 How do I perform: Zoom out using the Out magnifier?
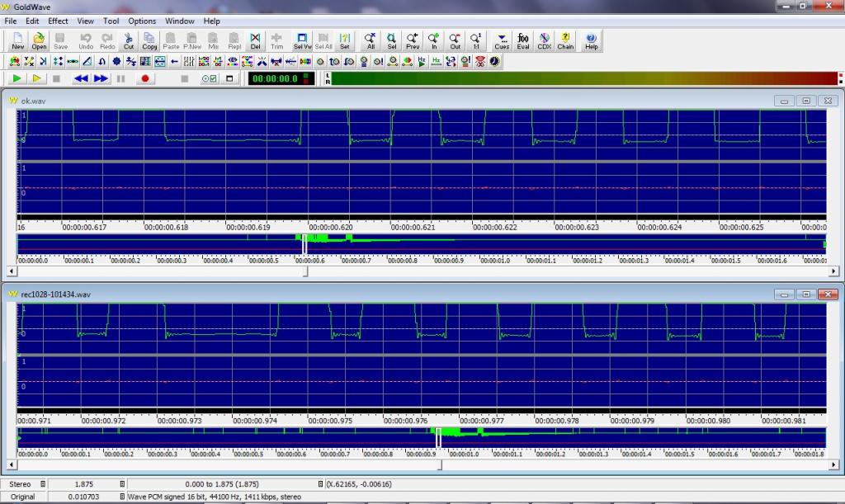pos(456,40)
